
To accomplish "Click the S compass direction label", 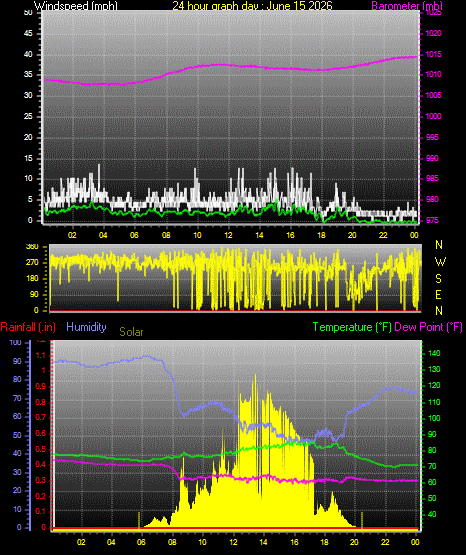I will point(438,279).
